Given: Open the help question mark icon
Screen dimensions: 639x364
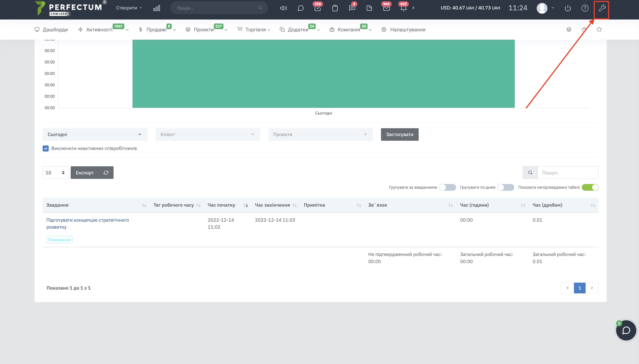Looking at the screenshot, I should pyautogui.click(x=585, y=8).
